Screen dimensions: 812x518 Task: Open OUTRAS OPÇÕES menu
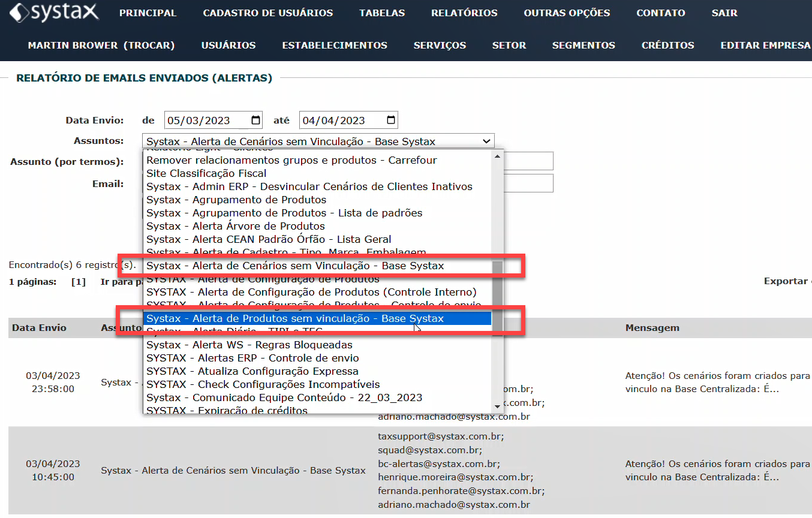tap(567, 13)
